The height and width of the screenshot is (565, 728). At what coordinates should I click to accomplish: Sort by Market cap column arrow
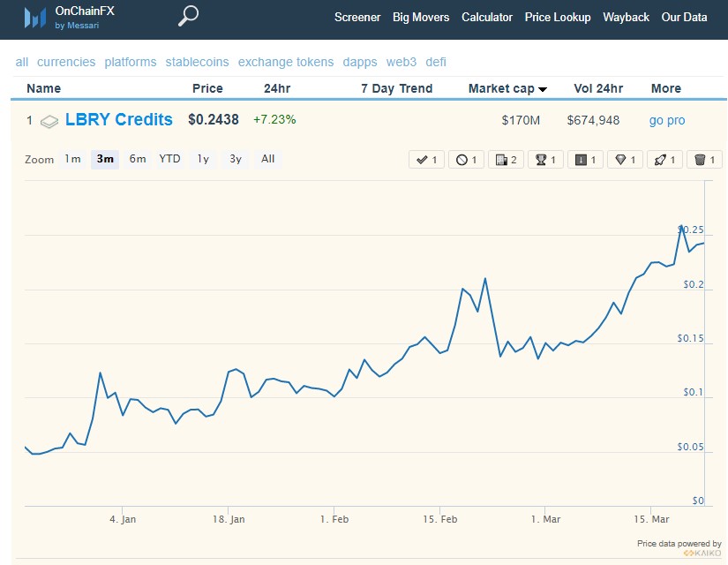543,89
